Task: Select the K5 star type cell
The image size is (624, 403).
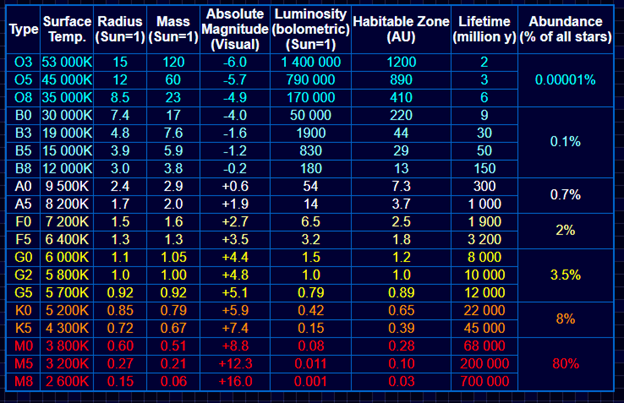Action: click(23, 328)
